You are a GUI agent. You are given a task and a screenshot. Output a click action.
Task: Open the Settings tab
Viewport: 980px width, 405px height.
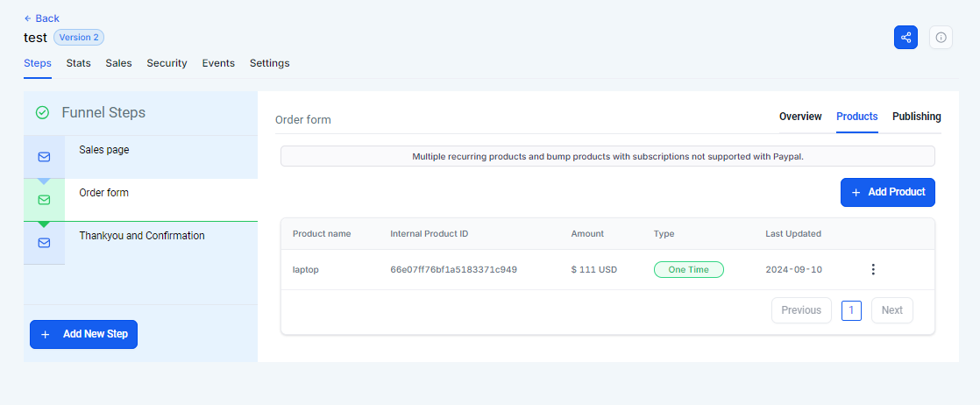[x=269, y=63]
